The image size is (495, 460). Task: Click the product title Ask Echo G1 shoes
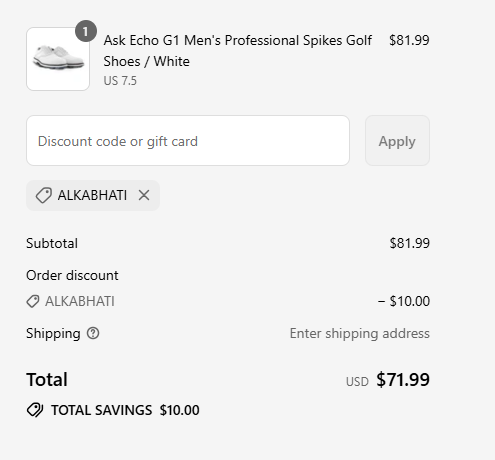pyautogui.click(x=238, y=51)
